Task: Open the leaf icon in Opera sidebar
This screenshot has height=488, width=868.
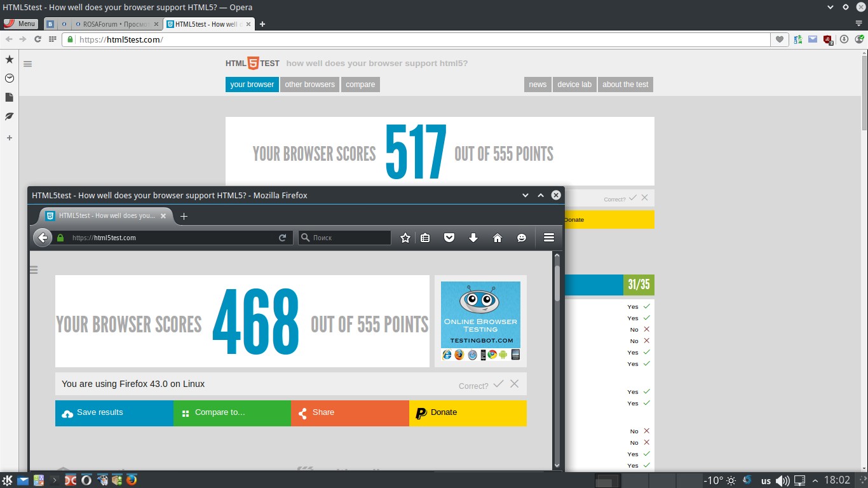Action: [10, 116]
